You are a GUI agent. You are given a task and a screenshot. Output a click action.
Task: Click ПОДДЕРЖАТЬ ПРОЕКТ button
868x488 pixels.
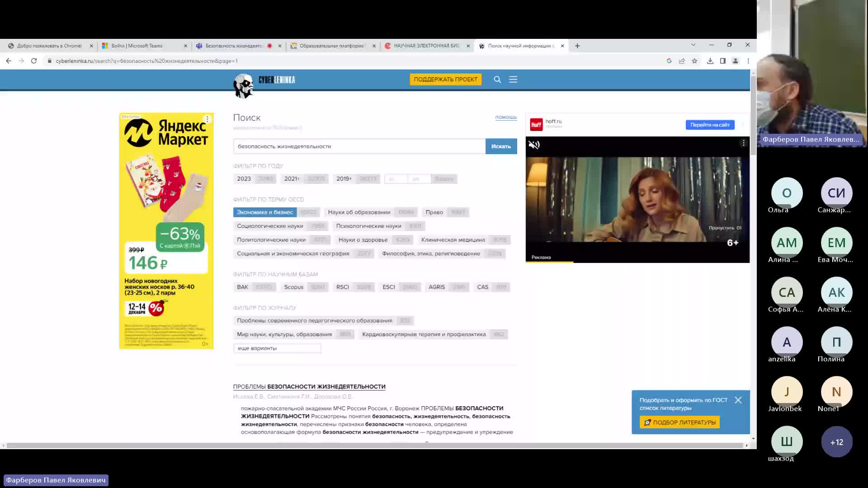445,80
